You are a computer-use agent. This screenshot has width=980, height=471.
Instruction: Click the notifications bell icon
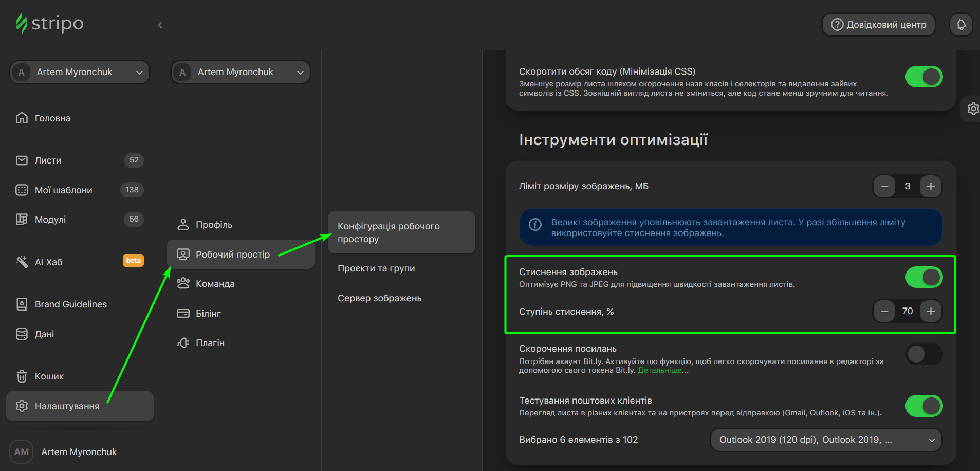tap(961, 25)
